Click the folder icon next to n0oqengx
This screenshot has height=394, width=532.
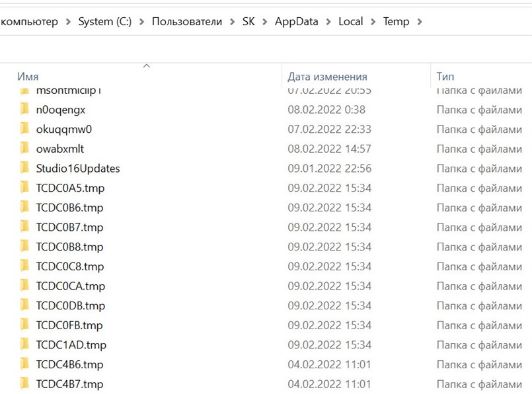(25, 109)
